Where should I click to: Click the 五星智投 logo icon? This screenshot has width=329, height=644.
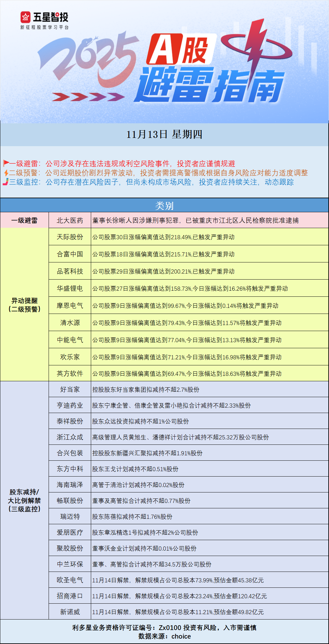click(x=25, y=17)
